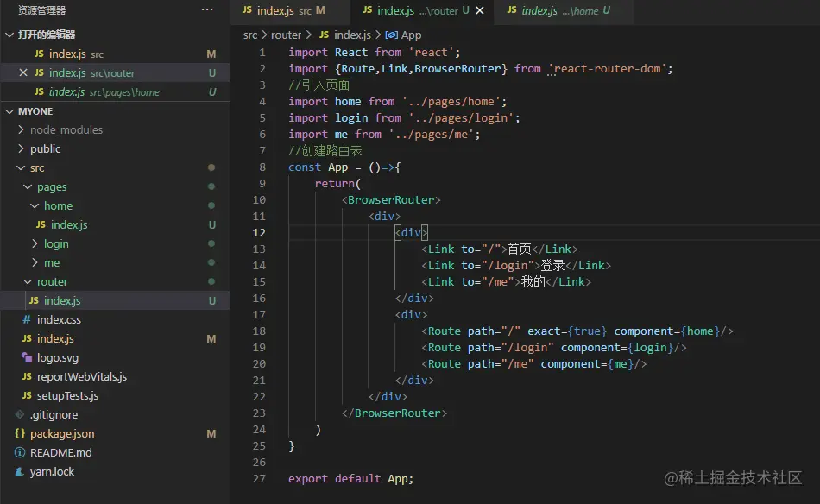This screenshot has width=820, height=504.
Task: Open the modified index.js in src root
Action: (115, 339)
